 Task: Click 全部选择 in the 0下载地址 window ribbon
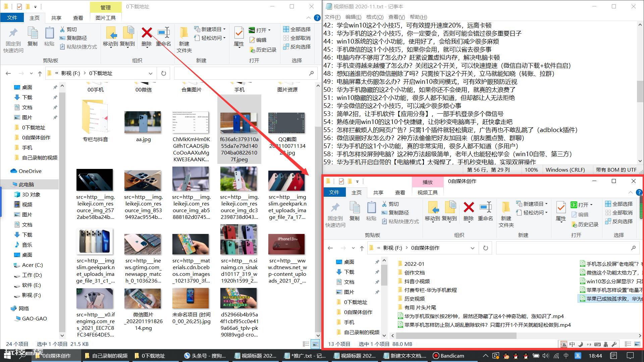pos(297,29)
